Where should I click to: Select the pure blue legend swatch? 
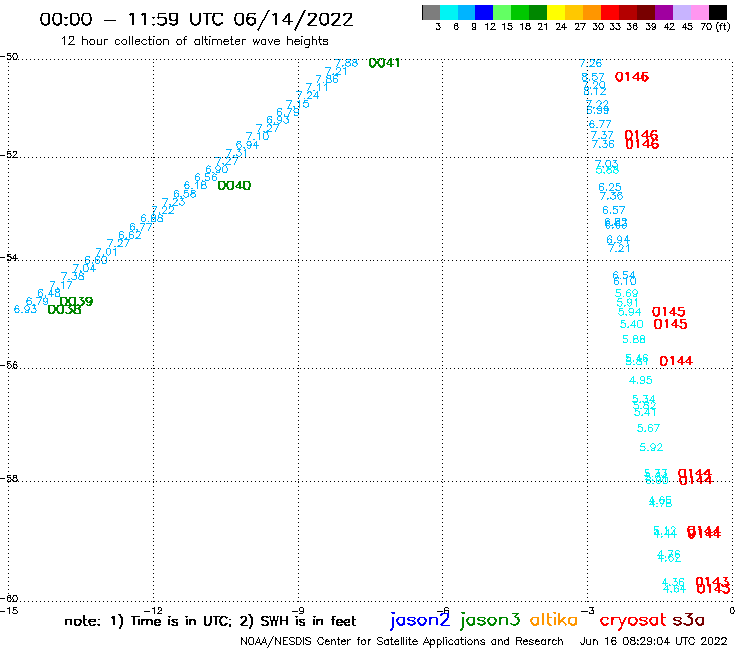(484, 12)
